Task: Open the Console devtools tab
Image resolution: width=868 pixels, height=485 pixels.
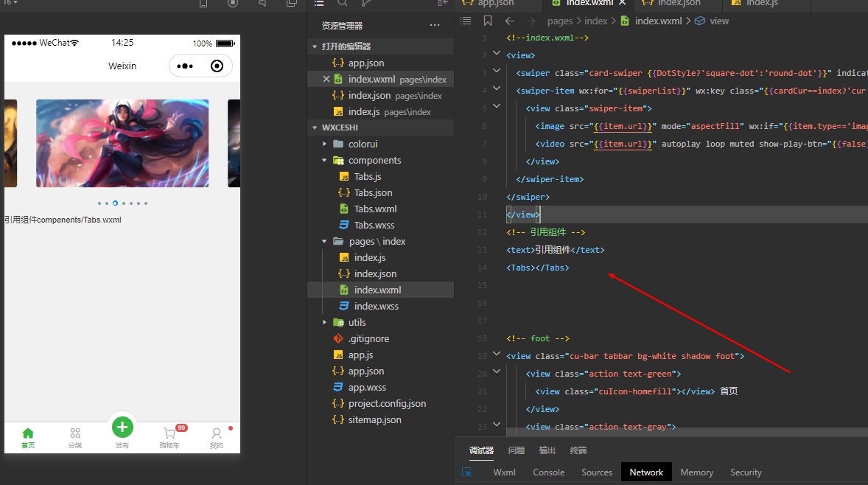Action: [x=549, y=472]
